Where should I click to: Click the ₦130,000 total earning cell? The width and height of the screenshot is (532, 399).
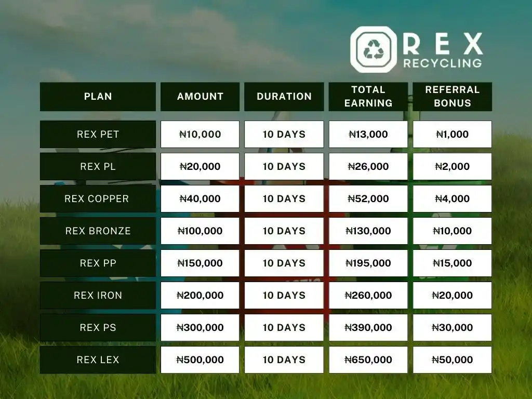pos(368,231)
